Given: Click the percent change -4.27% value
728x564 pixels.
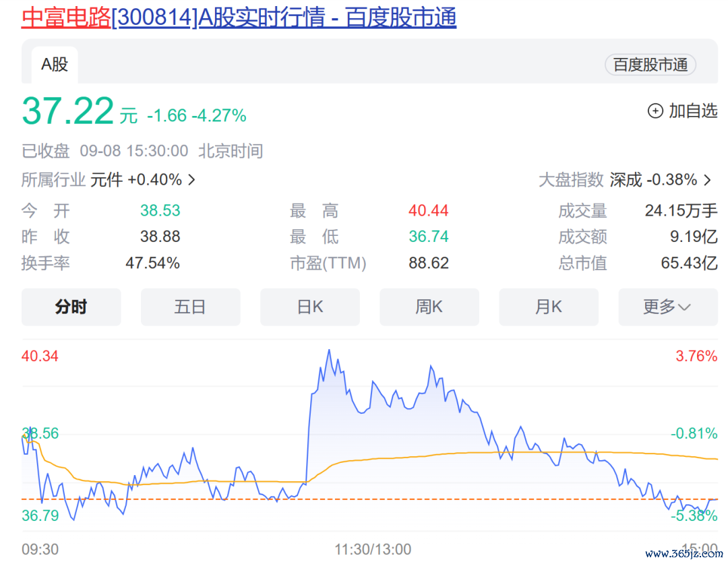Looking at the screenshot, I should [219, 116].
